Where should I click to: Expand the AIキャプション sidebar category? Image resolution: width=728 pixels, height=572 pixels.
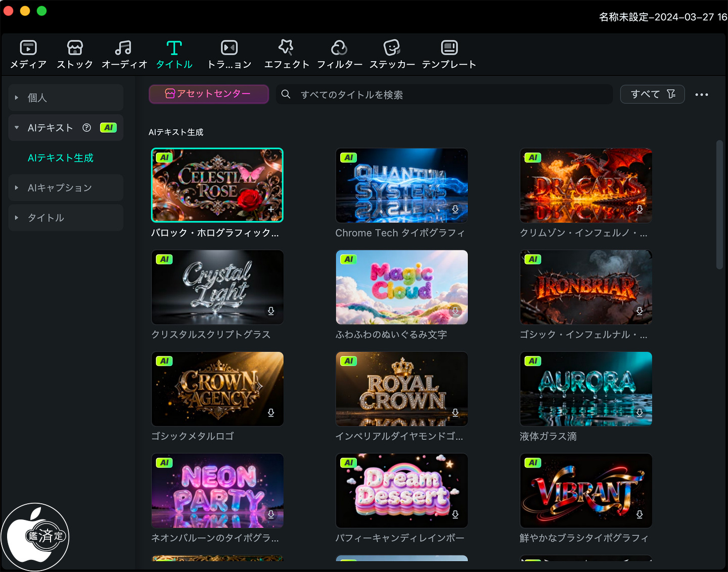pos(17,188)
